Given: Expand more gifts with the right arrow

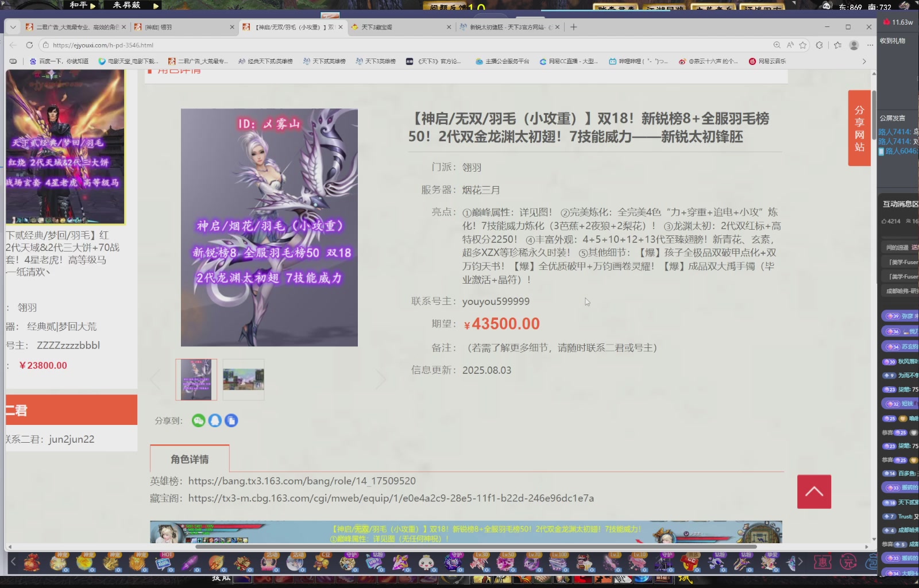Looking at the screenshot, I should point(800,562).
